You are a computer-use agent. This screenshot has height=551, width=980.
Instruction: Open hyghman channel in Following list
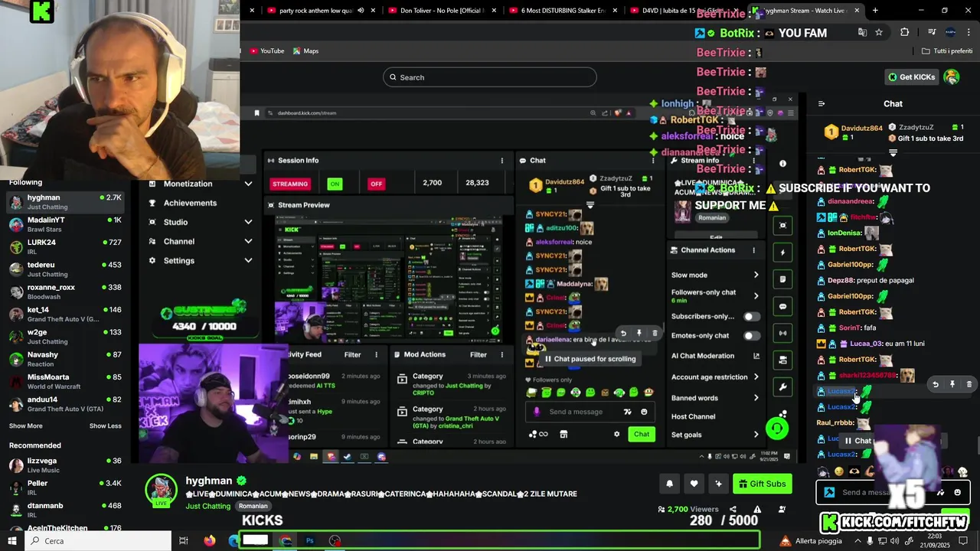pos(65,202)
